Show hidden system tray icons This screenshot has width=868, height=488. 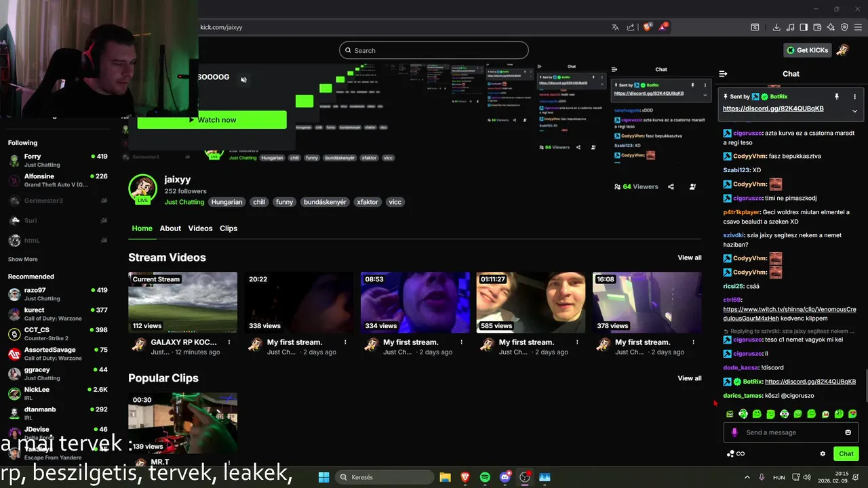pos(747,477)
